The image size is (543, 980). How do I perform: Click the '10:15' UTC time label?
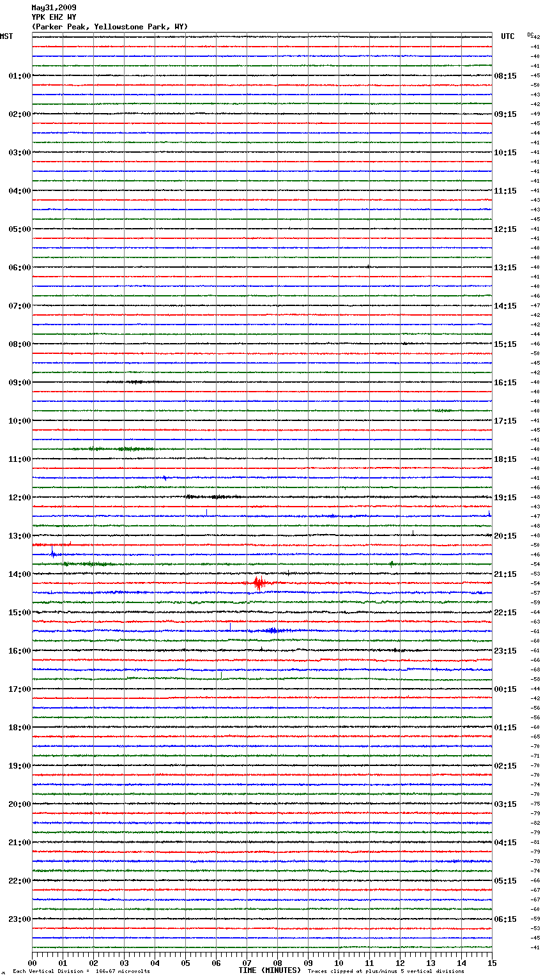click(505, 153)
